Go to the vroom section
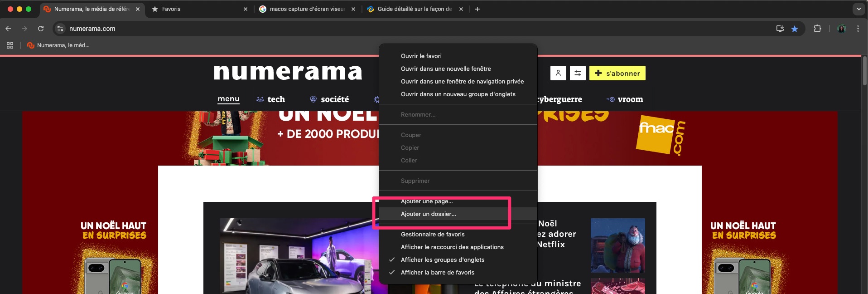Screen dimensions: 868x294 click(625, 99)
